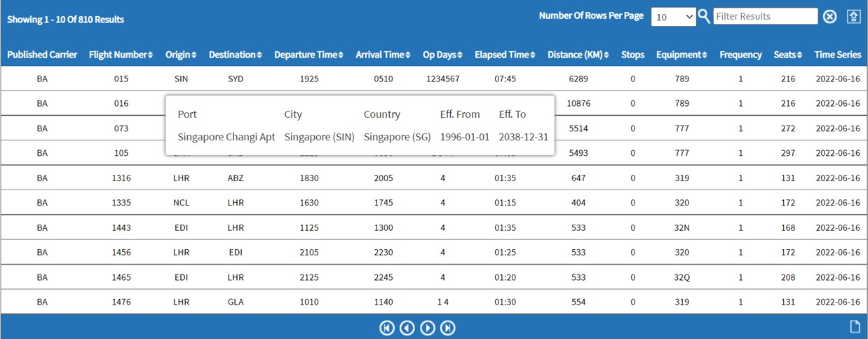
Task: Sort by Flight Number column
Action: (121, 55)
